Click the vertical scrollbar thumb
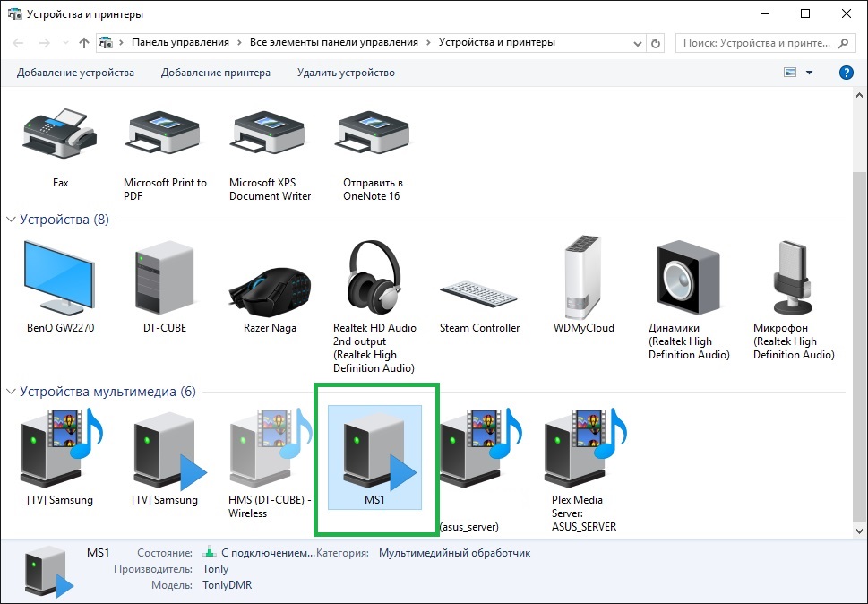The width and height of the screenshot is (868, 604). click(859, 346)
